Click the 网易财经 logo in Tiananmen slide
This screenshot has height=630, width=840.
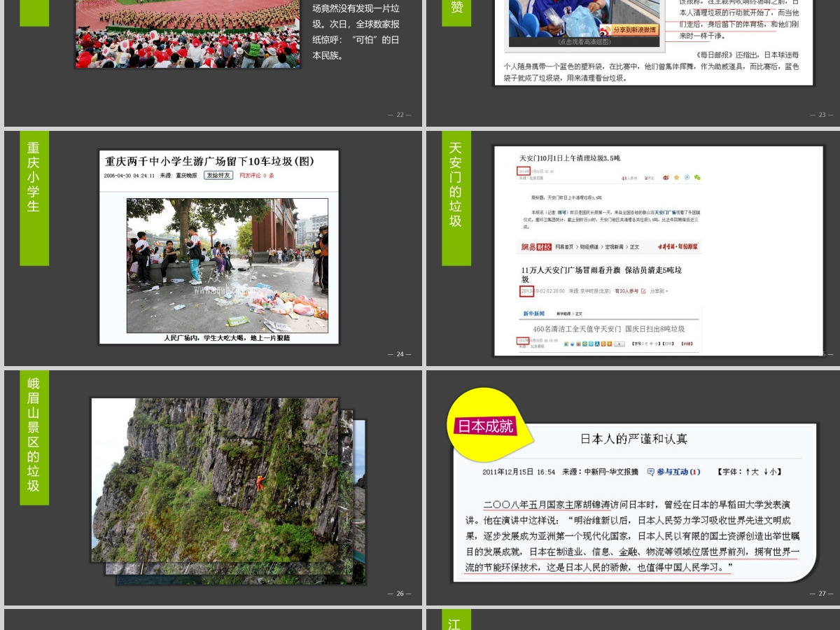point(535,247)
